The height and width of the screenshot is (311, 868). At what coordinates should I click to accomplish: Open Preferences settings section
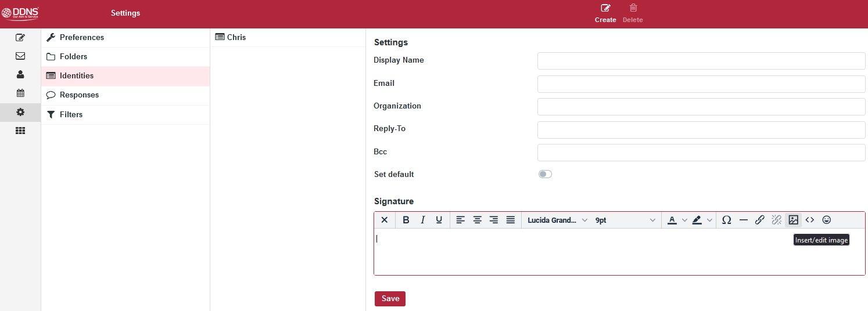pos(125,38)
